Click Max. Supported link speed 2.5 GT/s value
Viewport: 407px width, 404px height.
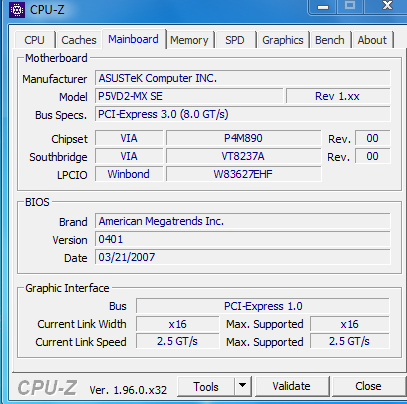tap(350, 342)
